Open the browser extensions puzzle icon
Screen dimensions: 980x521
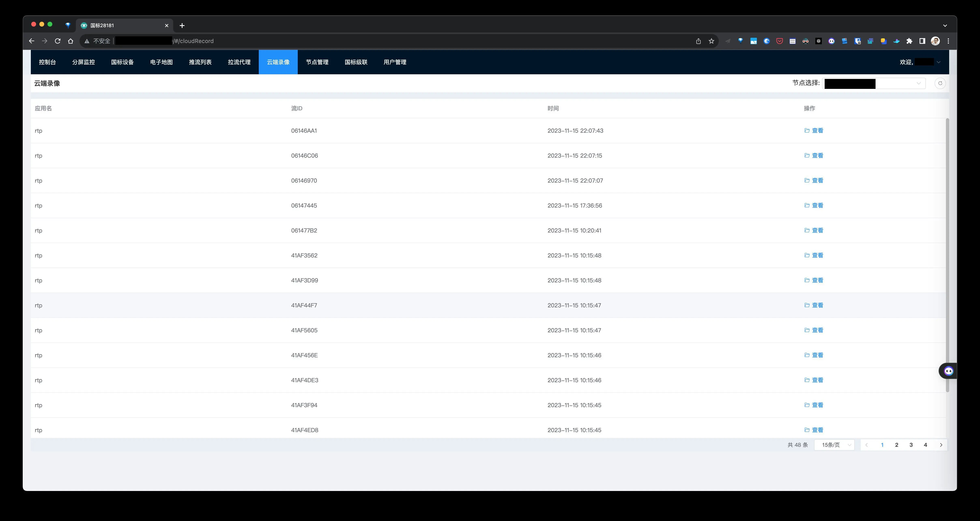point(909,41)
